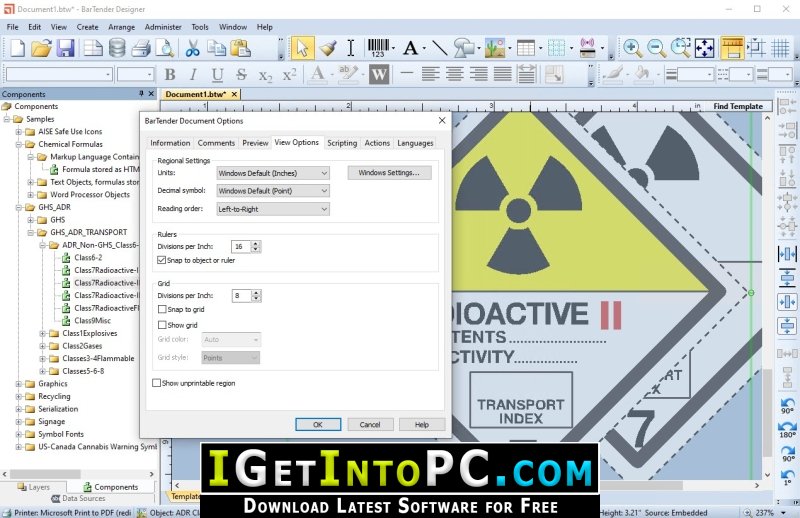This screenshot has height=518, width=800.
Task: Click the word processor W icon
Action: click(x=379, y=75)
